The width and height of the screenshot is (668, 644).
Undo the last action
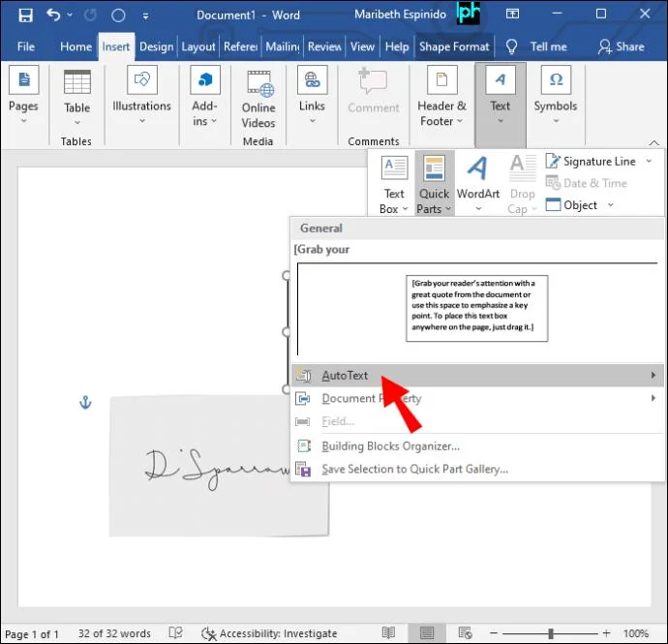coord(53,15)
